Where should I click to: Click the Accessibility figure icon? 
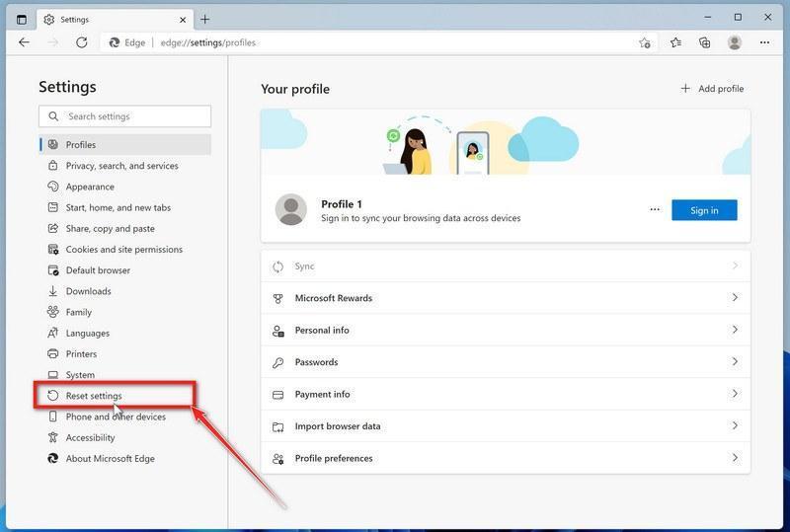(53, 437)
